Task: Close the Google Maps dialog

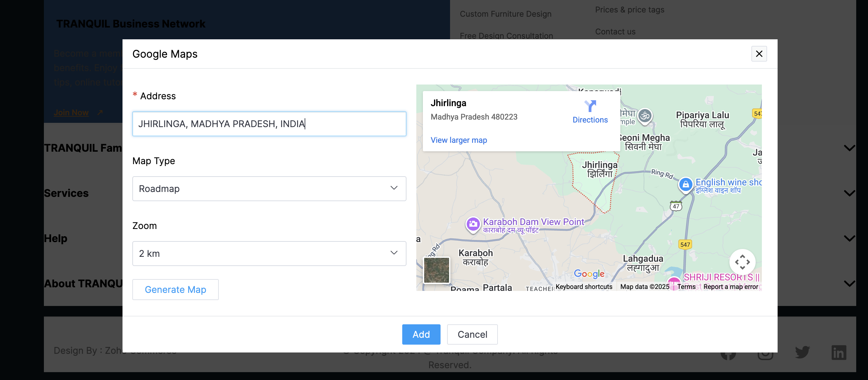Action: point(759,54)
